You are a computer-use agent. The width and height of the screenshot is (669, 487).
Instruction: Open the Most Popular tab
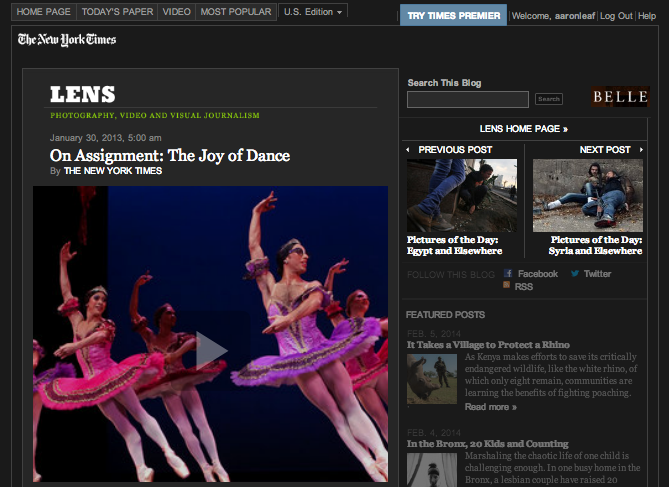pyautogui.click(x=236, y=12)
